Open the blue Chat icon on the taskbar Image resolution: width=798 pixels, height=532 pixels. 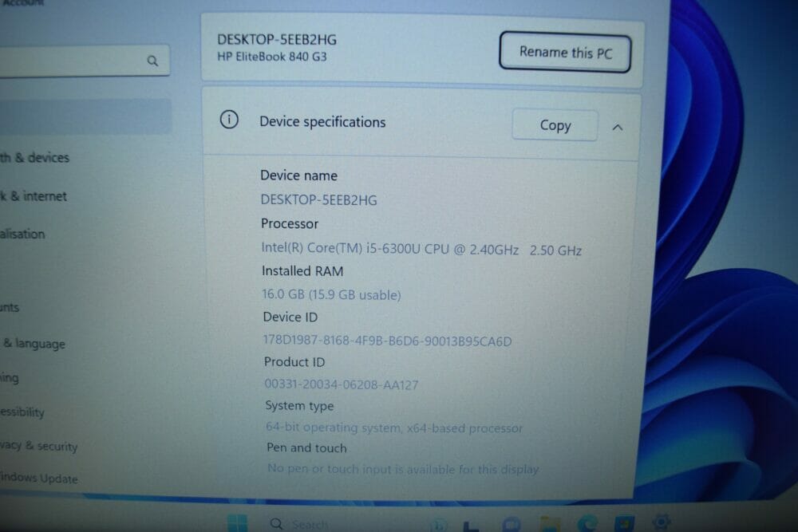point(511,524)
